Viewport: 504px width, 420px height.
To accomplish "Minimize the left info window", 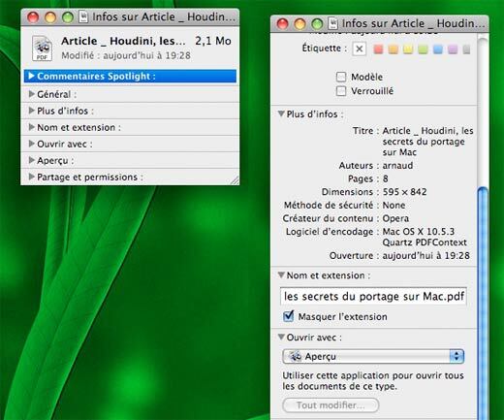I will [50, 17].
